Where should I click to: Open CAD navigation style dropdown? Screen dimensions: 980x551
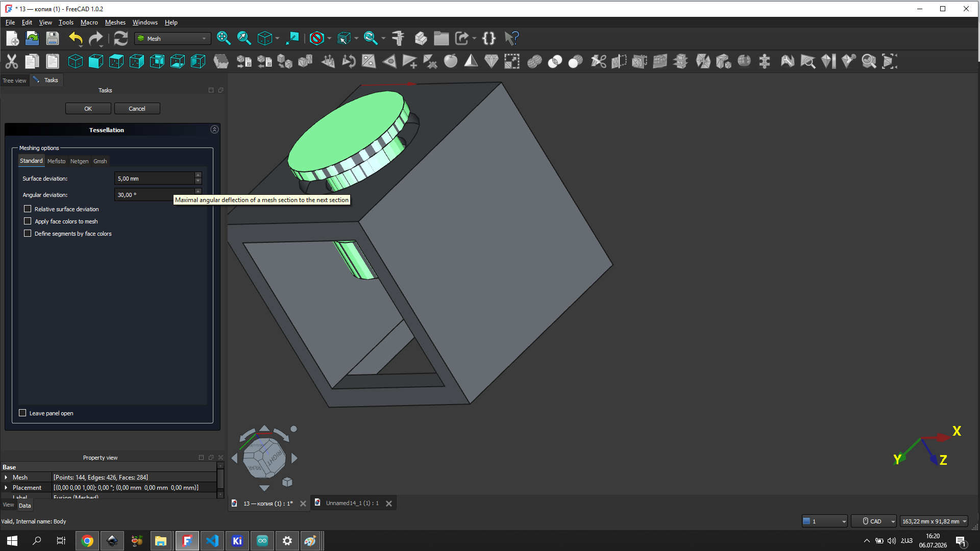873,521
